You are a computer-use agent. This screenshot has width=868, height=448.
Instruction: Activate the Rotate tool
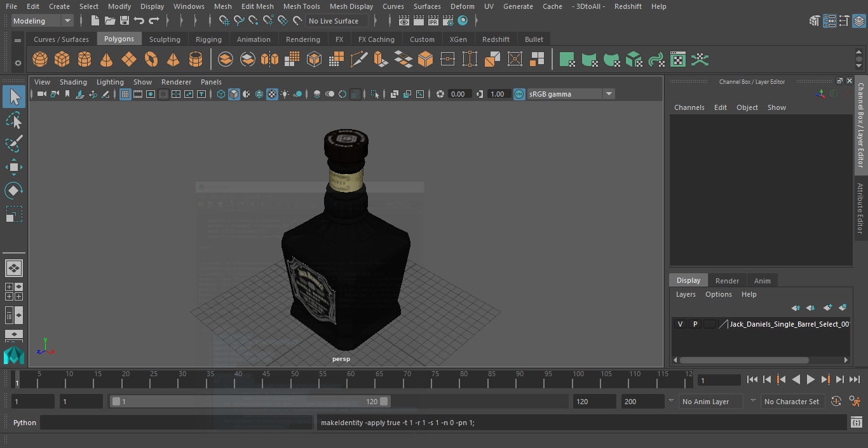(x=14, y=191)
